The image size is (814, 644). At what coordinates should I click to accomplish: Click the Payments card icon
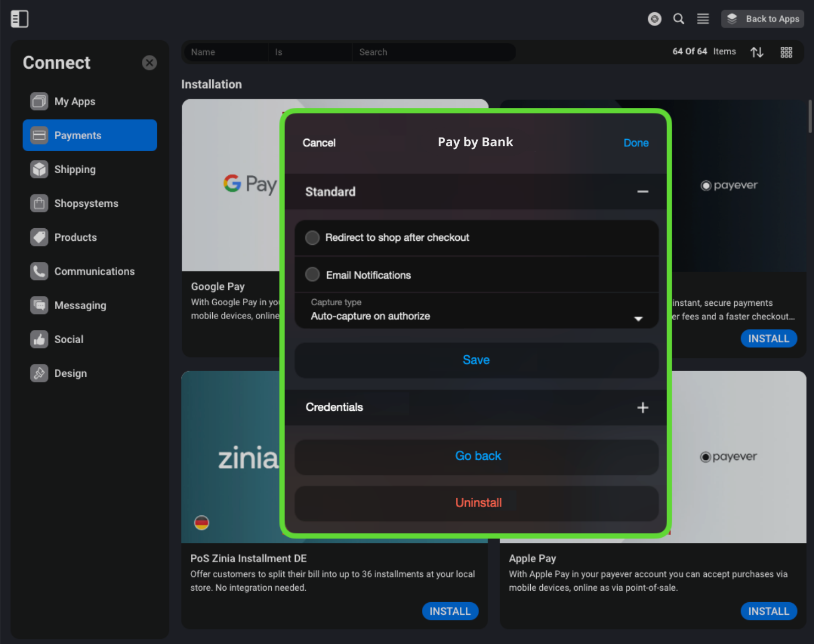coord(39,135)
